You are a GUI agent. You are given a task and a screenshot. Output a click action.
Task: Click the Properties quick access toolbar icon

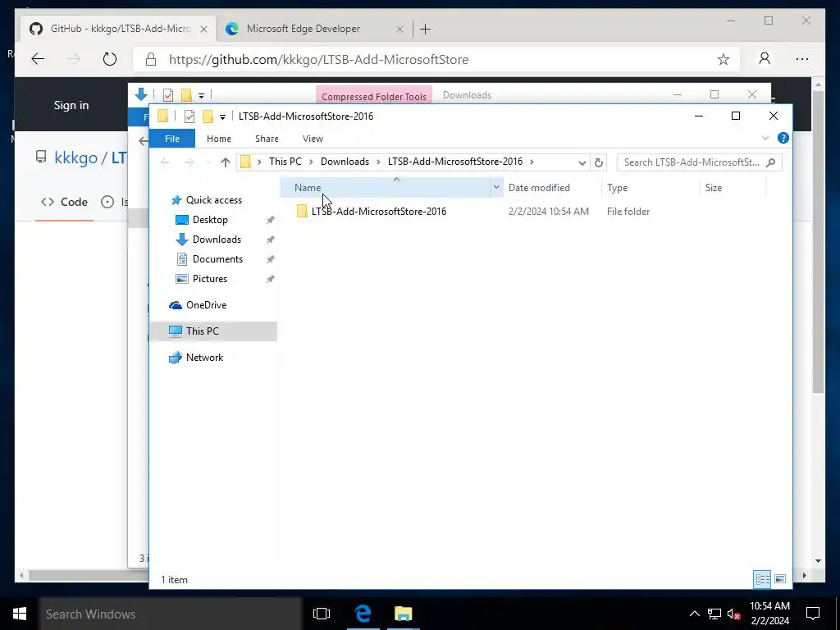click(x=189, y=116)
